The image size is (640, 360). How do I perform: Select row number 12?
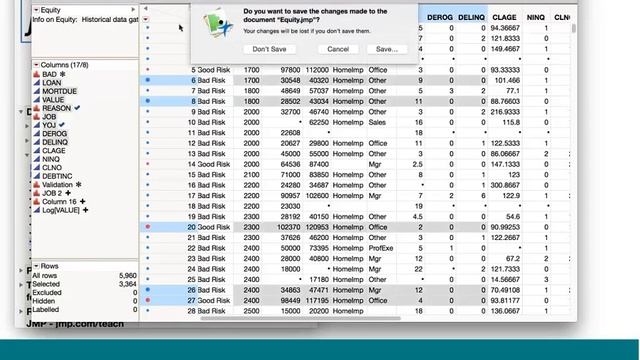pos(192,143)
